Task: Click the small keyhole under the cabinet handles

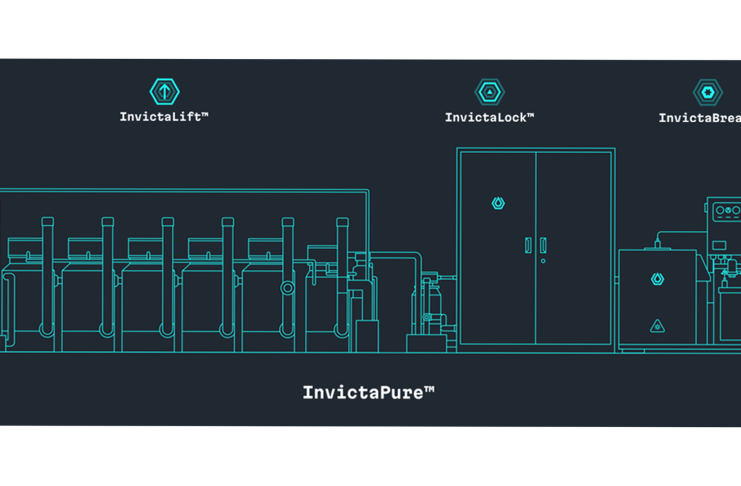Action: pyautogui.click(x=543, y=261)
